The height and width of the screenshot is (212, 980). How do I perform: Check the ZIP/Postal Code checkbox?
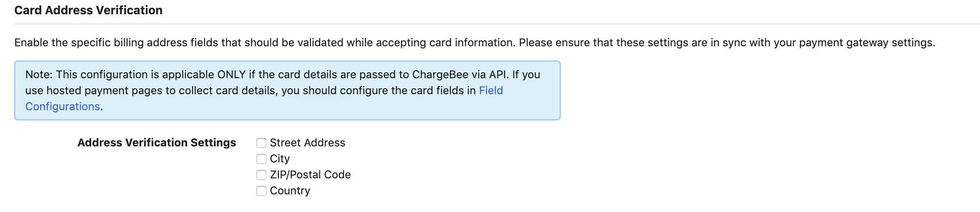pyautogui.click(x=261, y=175)
